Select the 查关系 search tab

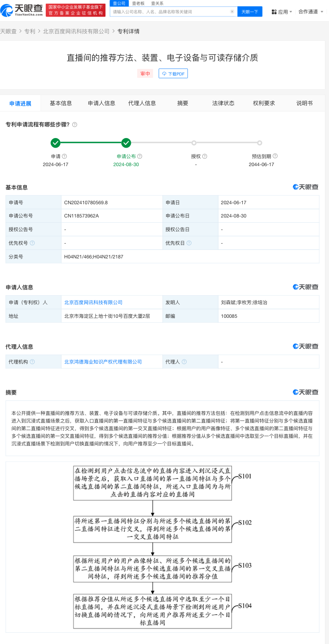coord(157,3)
